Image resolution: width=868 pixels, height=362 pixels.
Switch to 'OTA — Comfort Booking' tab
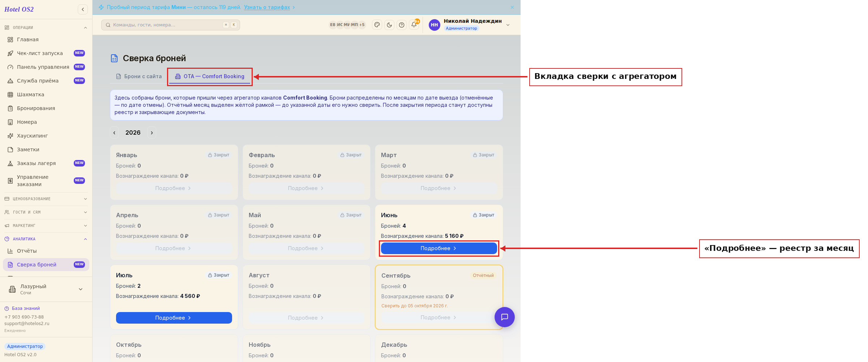tap(210, 76)
